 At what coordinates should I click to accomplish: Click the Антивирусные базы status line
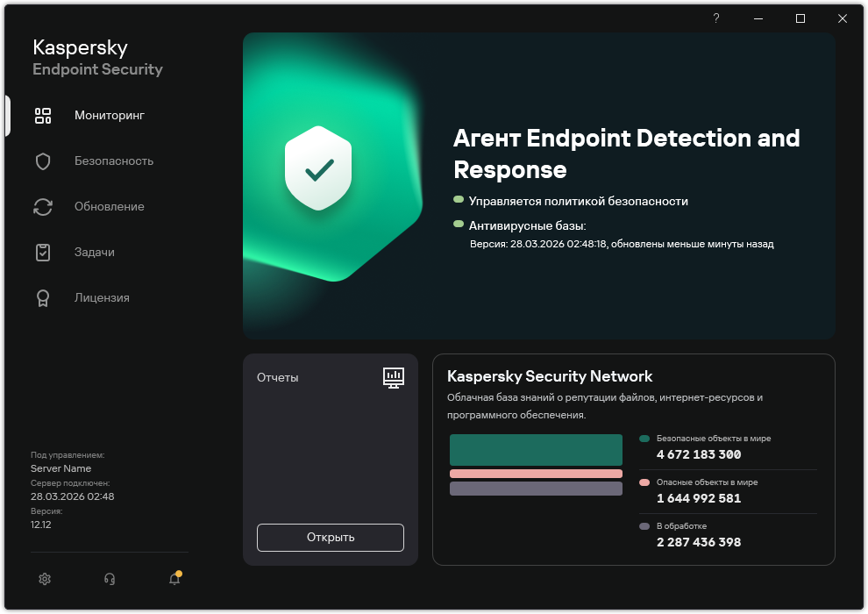tap(528, 226)
